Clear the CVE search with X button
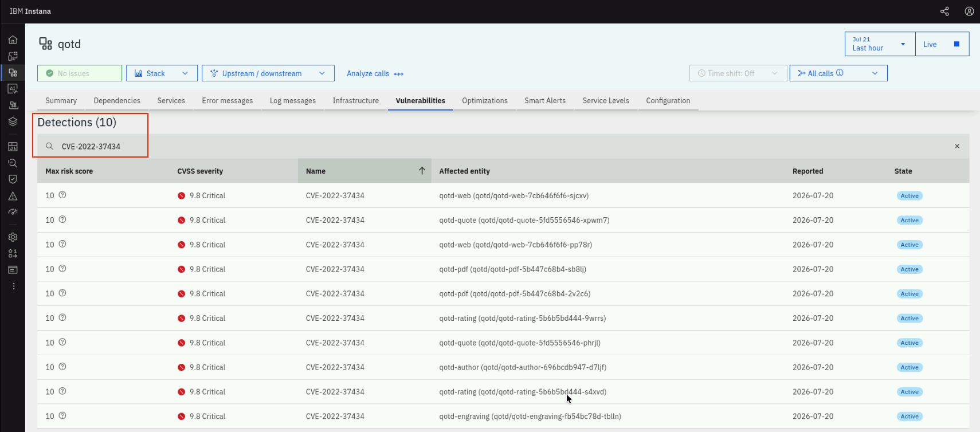 pyautogui.click(x=957, y=146)
